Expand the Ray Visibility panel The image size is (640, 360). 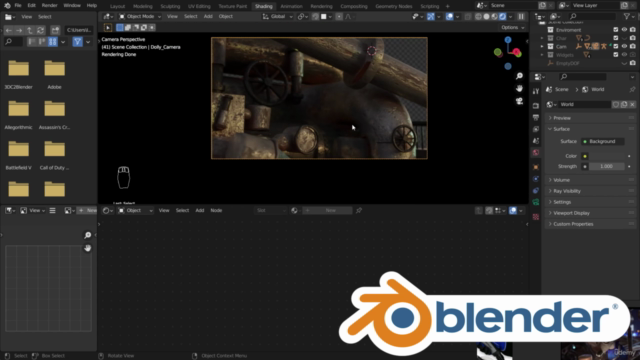pyautogui.click(x=590, y=191)
